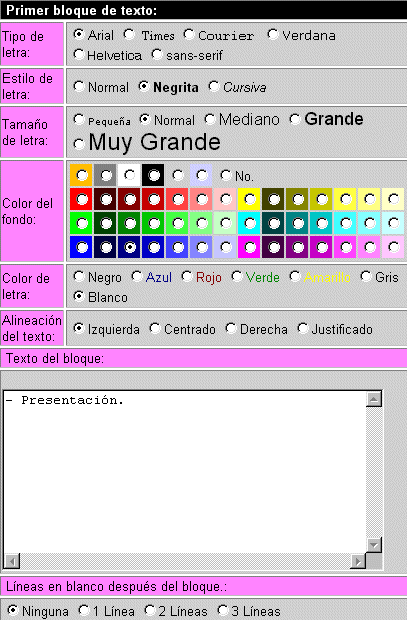Click the text area scroll up arrow
The height and width of the screenshot is (620, 407).
tap(374, 399)
